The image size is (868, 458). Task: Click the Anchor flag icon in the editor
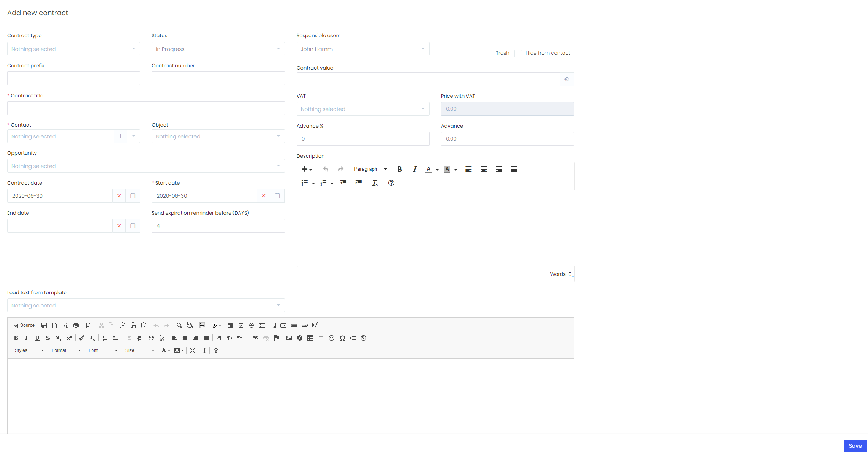click(277, 338)
